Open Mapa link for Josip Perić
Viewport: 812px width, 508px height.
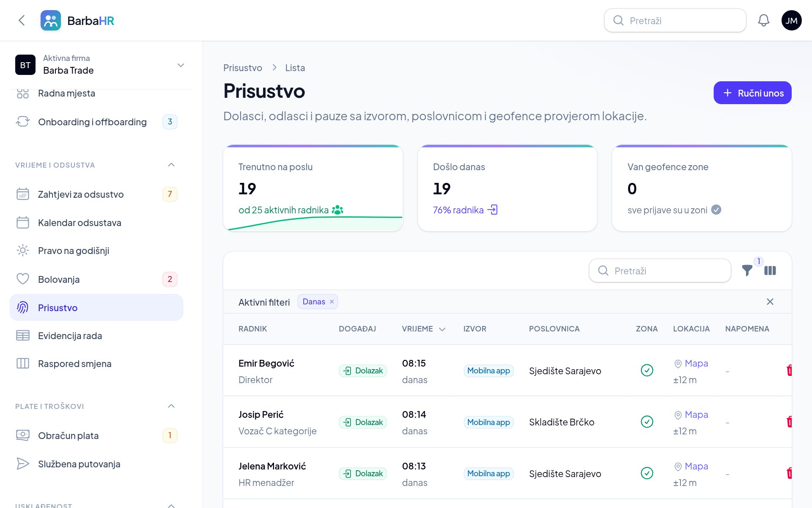click(691, 414)
